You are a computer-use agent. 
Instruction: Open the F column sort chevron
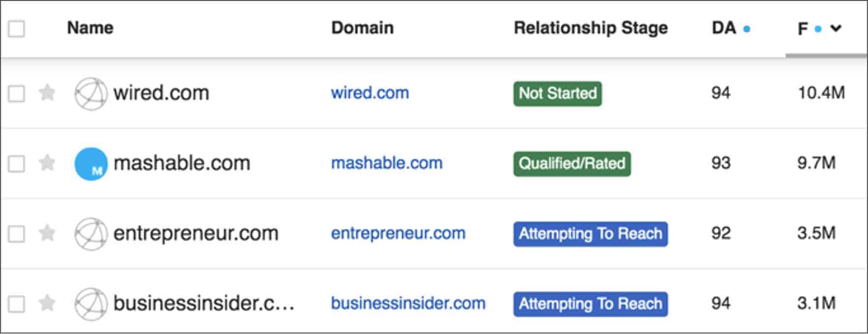click(x=836, y=29)
